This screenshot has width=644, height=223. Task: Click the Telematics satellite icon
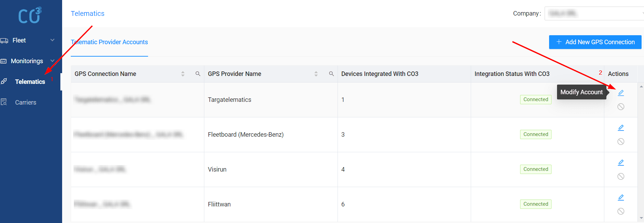[x=4, y=81]
